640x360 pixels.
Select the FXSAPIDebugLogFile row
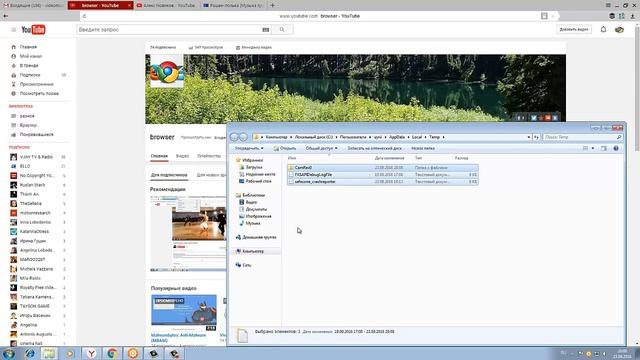click(382, 175)
